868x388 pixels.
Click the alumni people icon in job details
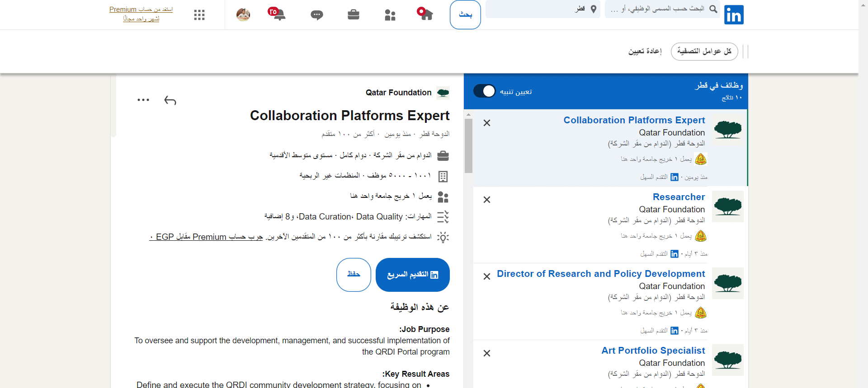pos(443,197)
